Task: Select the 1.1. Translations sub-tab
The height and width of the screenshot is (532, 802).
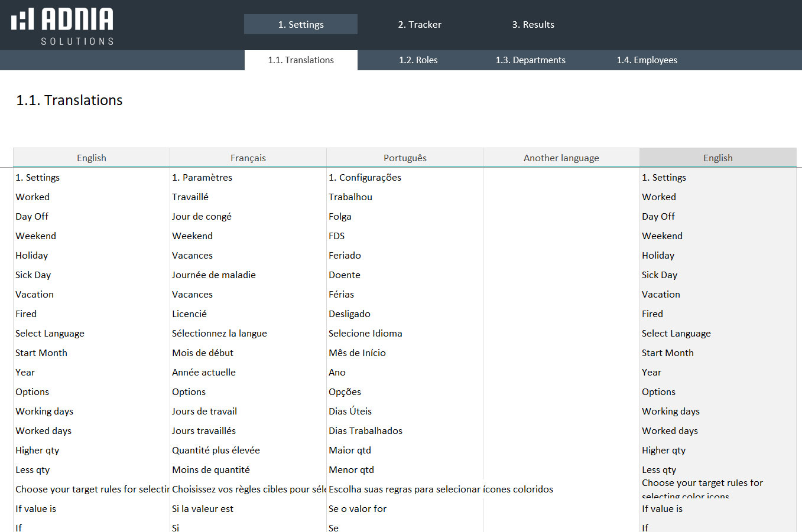Action: (300, 60)
